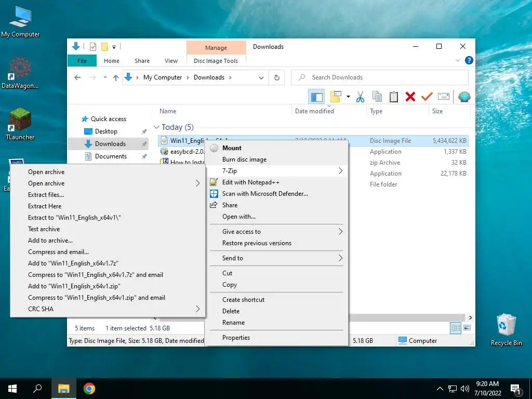Open the dropdown arrow beside folder options icon
The height and width of the screenshot is (399, 532).
(x=348, y=97)
